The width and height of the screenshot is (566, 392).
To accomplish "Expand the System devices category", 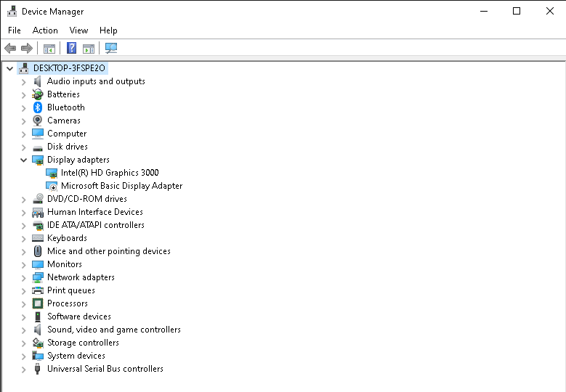I will coord(24,356).
